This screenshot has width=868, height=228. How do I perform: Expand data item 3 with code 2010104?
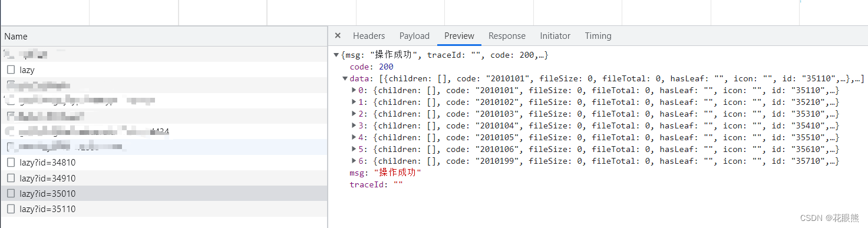click(354, 125)
